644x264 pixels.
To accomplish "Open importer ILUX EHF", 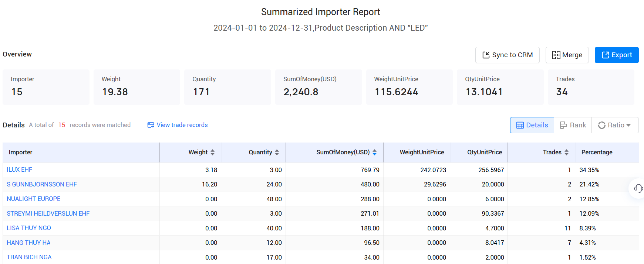I will (x=20, y=170).
